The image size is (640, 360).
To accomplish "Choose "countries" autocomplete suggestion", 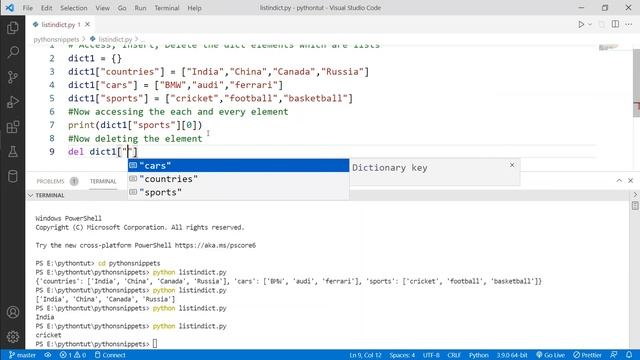I will (x=238, y=179).
